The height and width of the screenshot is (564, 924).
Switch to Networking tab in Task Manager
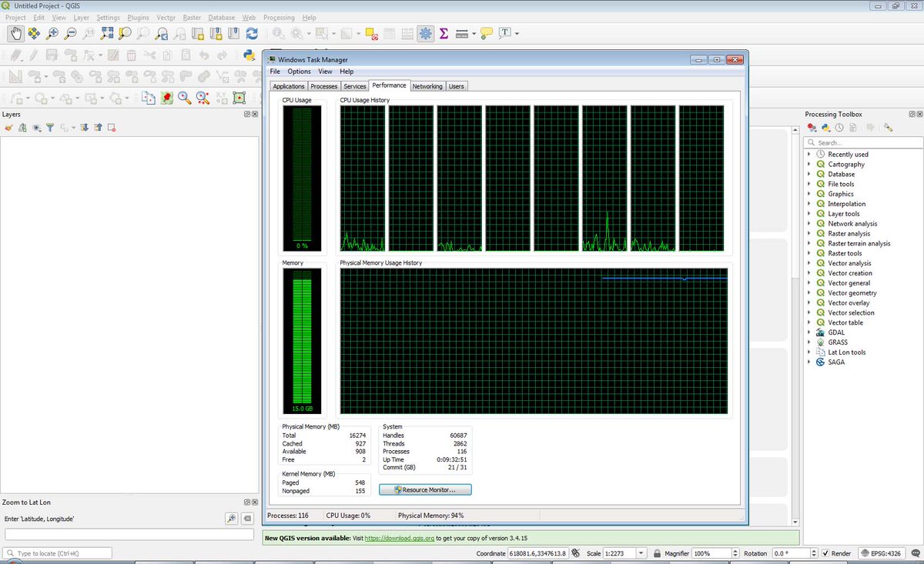[x=427, y=86]
